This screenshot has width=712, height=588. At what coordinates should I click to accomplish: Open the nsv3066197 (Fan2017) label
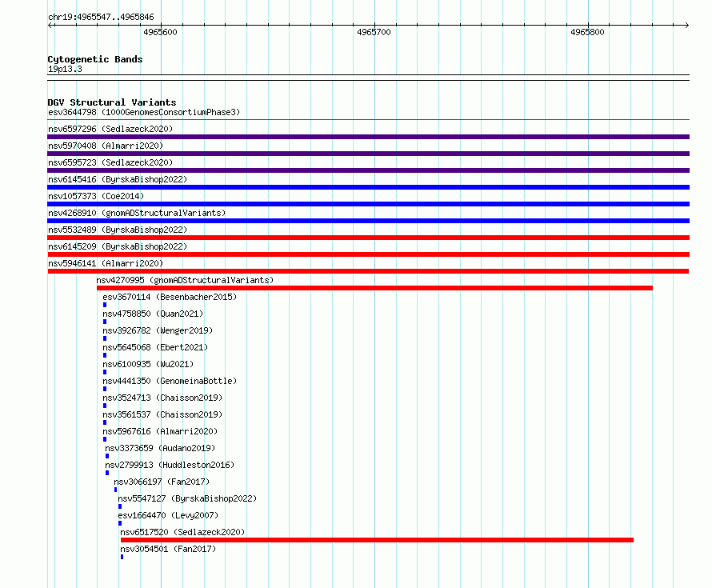(162, 482)
